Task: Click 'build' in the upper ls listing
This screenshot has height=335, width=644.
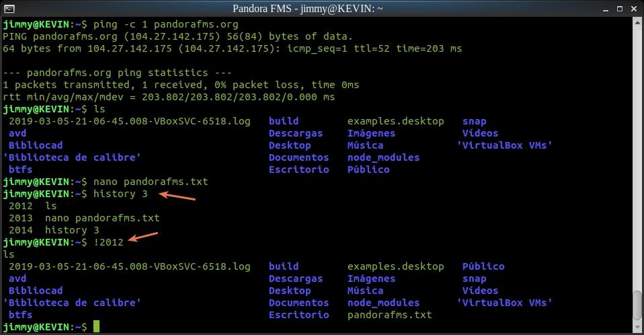Action: [x=284, y=121]
